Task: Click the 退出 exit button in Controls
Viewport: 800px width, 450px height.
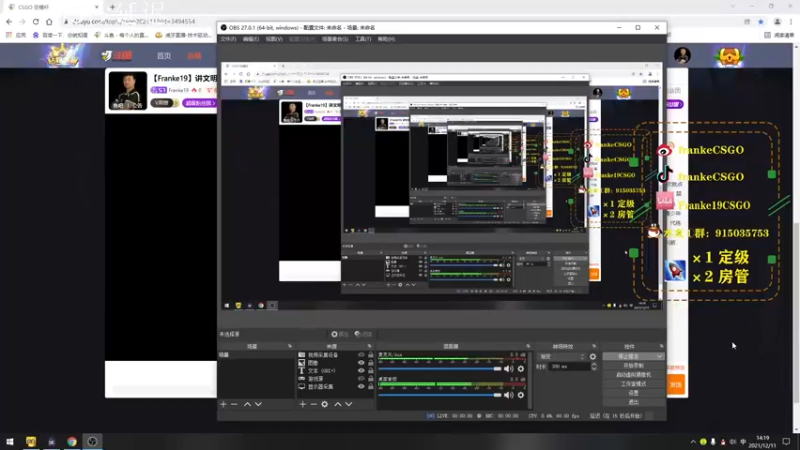Action: click(x=633, y=403)
